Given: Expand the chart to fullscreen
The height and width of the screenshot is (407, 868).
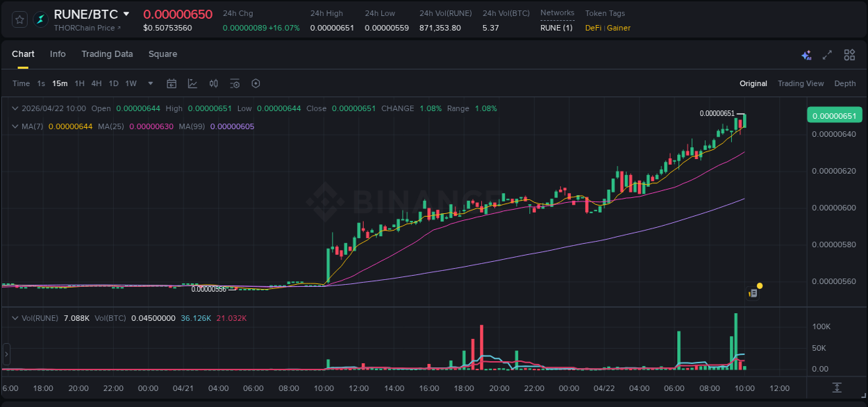Looking at the screenshot, I should (827, 55).
